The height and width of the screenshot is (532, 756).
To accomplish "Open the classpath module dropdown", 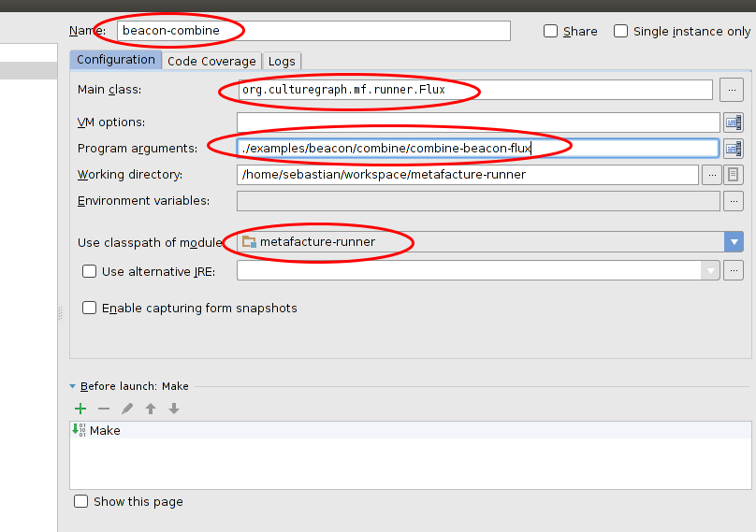I will click(734, 242).
